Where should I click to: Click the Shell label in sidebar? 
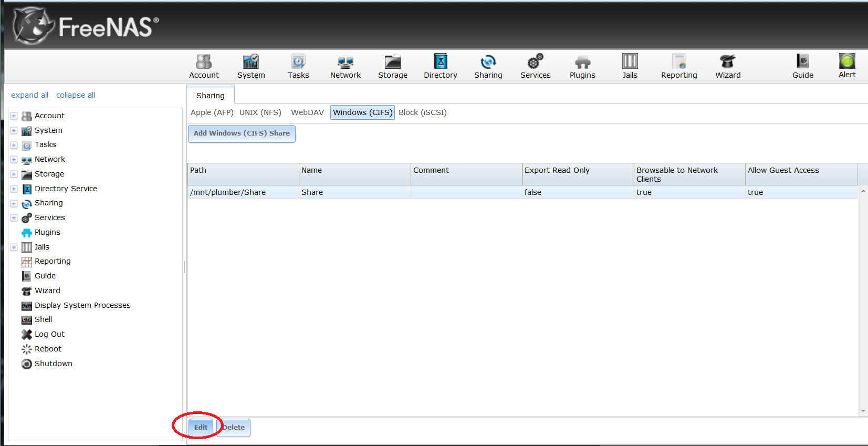[x=44, y=319]
